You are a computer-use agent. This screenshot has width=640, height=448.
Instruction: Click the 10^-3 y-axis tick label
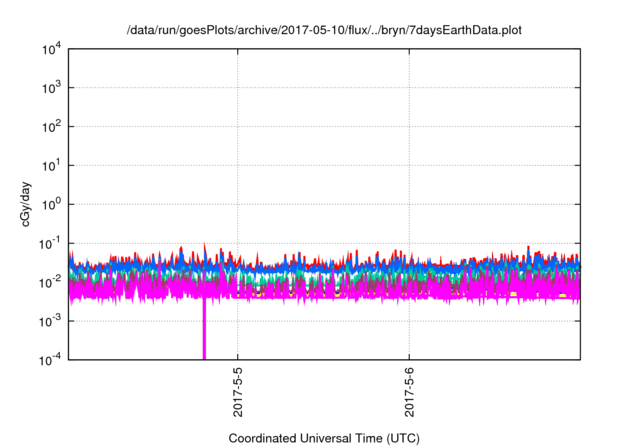tap(50, 321)
